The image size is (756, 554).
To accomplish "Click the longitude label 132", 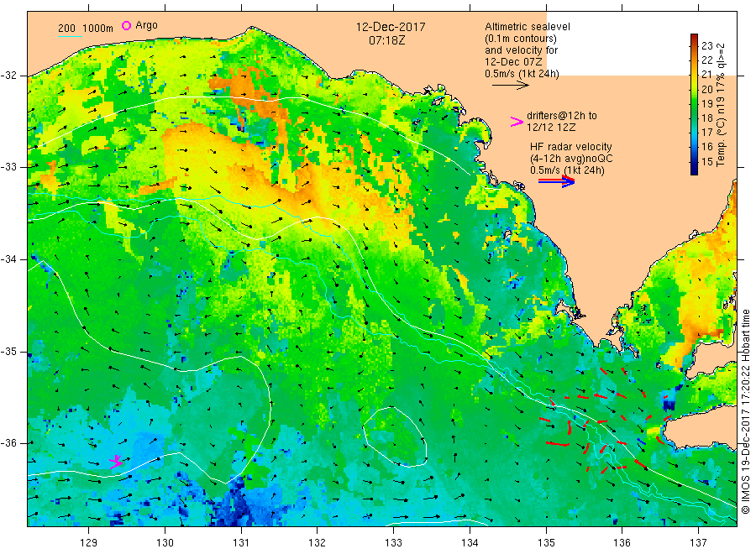I will click(x=318, y=542).
